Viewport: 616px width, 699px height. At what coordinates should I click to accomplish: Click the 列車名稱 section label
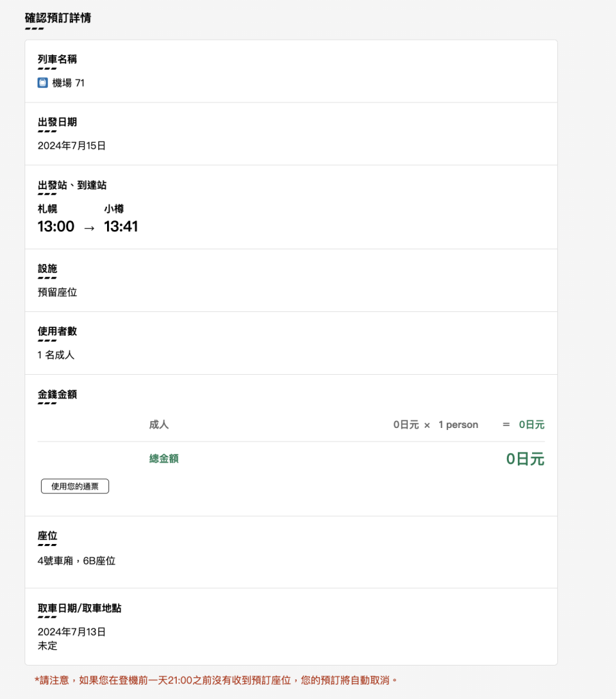pos(57,59)
